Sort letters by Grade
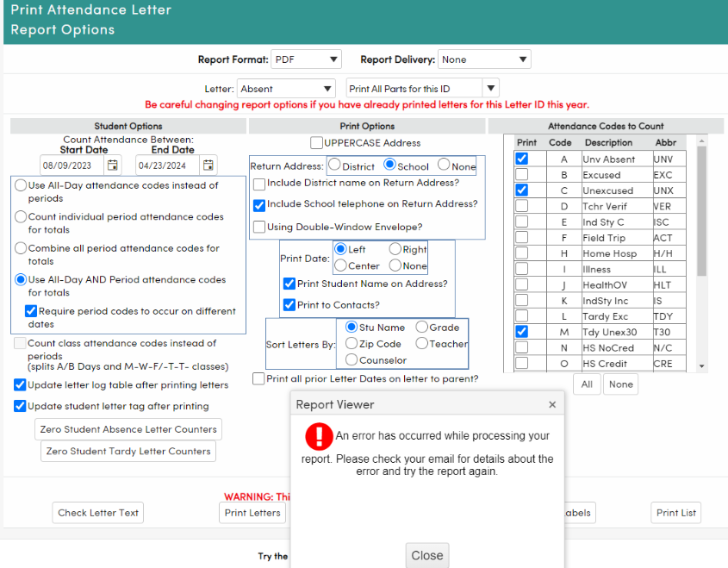 (421, 327)
